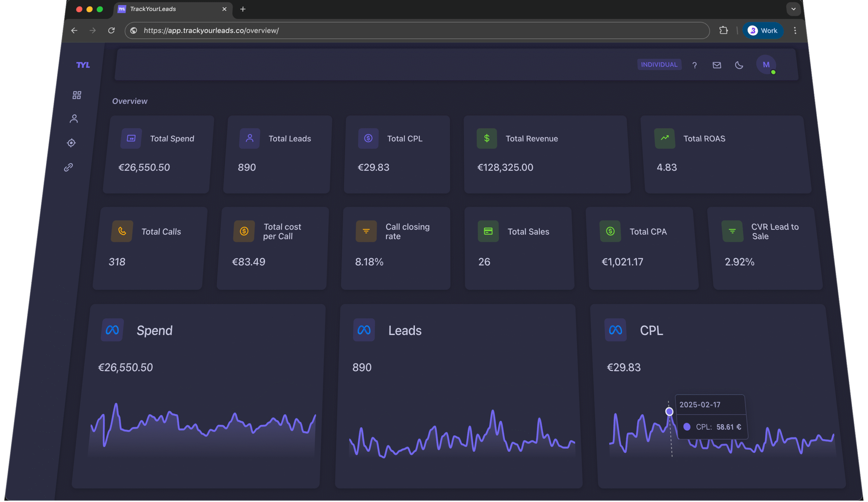Viewport: 868px width, 502px height.
Task: Click the INDIVIDUAL plan badge
Action: (659, 64)
